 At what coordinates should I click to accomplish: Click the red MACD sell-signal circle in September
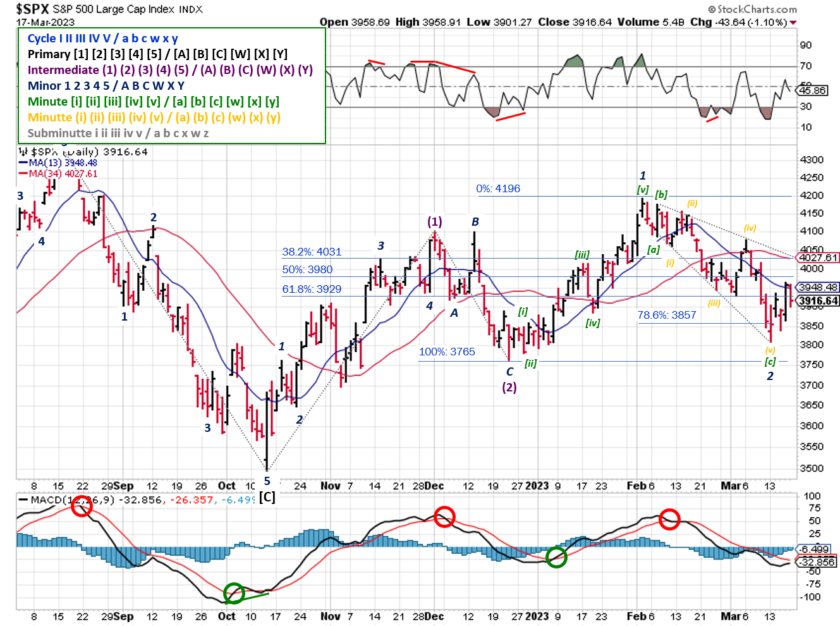(82, 508)
